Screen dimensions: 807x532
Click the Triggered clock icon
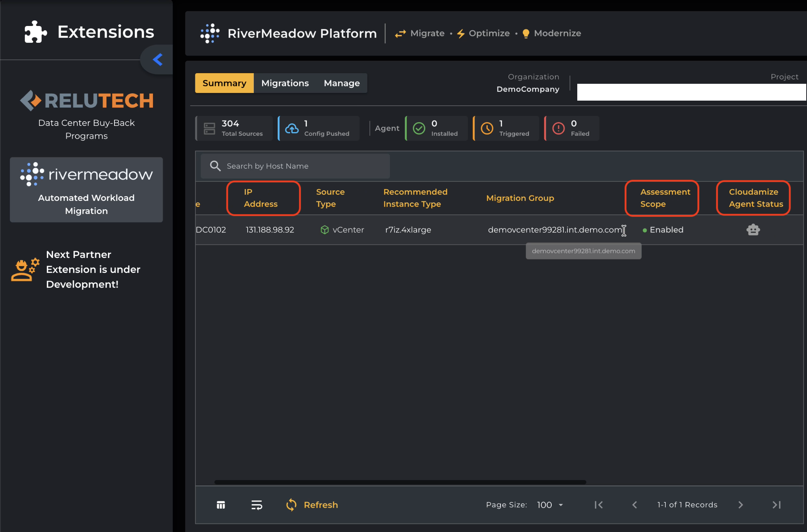tap(487, 128)
